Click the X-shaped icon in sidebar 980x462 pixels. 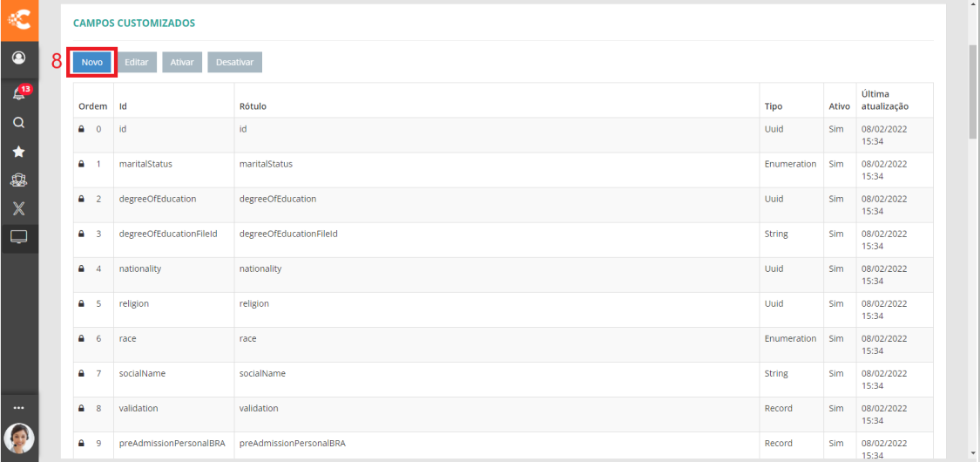tap(18, 208)
